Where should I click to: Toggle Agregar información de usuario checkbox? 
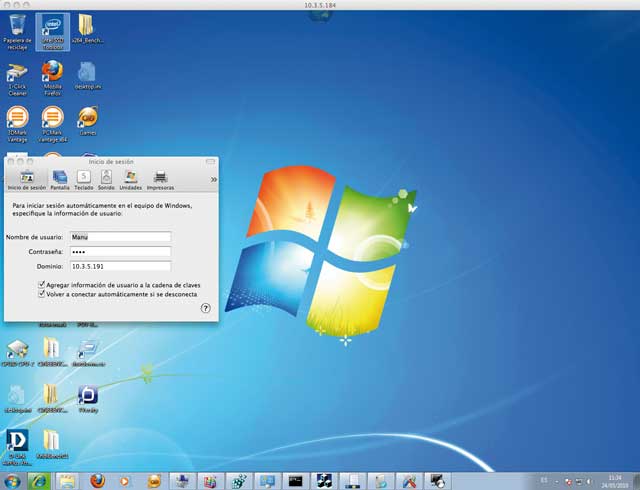click(x=41, y=285)
